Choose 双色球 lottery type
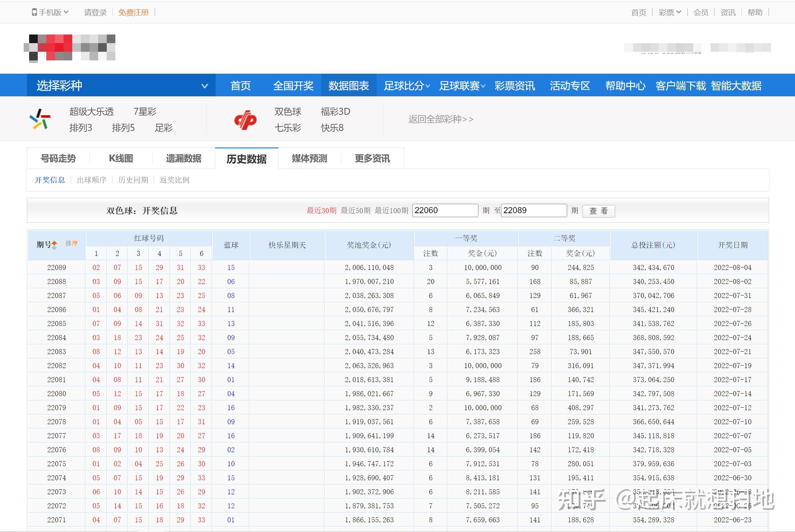The width and height of the screenshot is (795, 532). [x=288, y=111]
